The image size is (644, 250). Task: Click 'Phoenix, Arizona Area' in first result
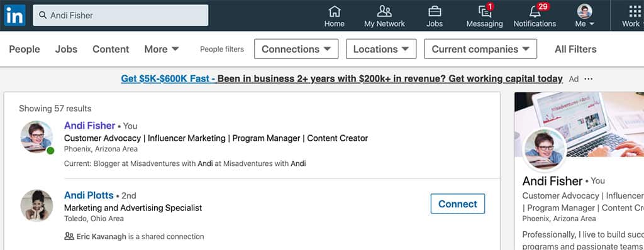101,149
